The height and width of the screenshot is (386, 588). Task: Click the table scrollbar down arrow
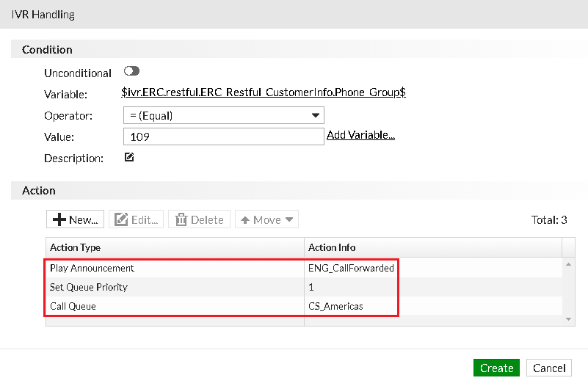tap(568, 319)
